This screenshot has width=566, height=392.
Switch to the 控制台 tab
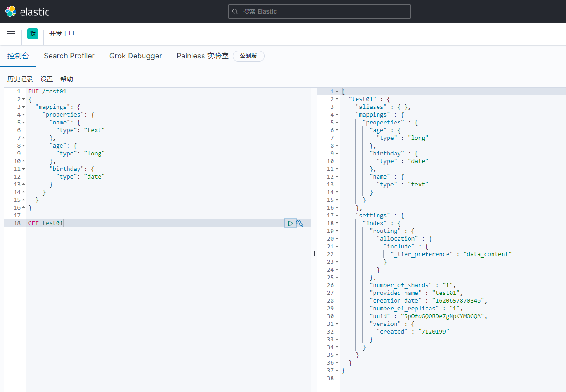[18, 56]
